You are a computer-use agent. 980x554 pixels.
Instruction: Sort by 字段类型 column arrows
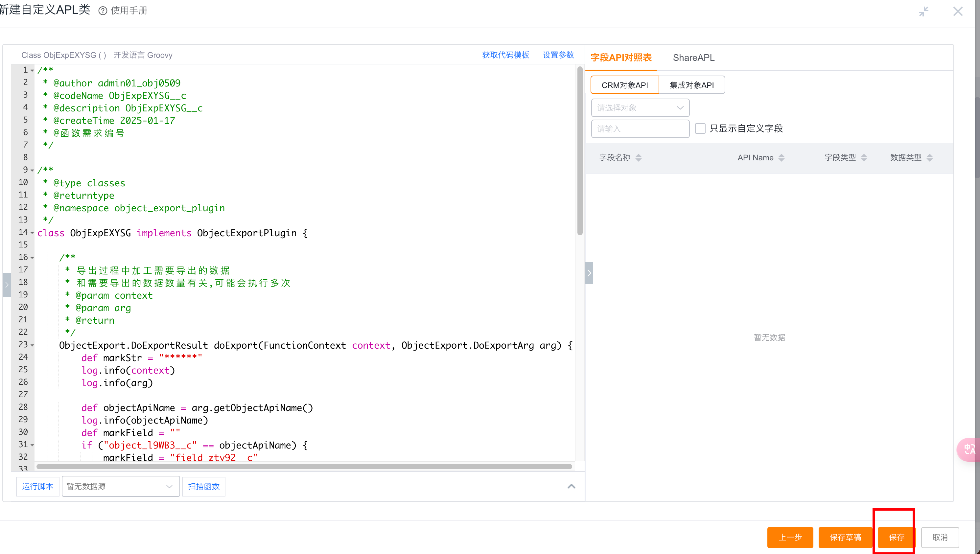pyautogui.click(x=864, y=157)
